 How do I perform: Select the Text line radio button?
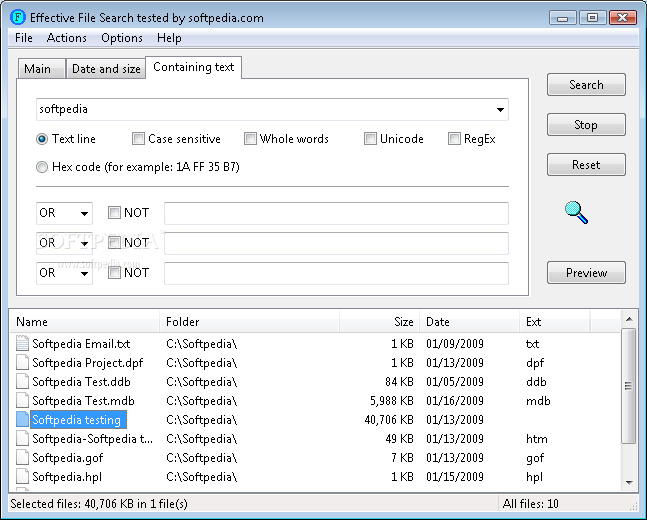coord(42,139)
